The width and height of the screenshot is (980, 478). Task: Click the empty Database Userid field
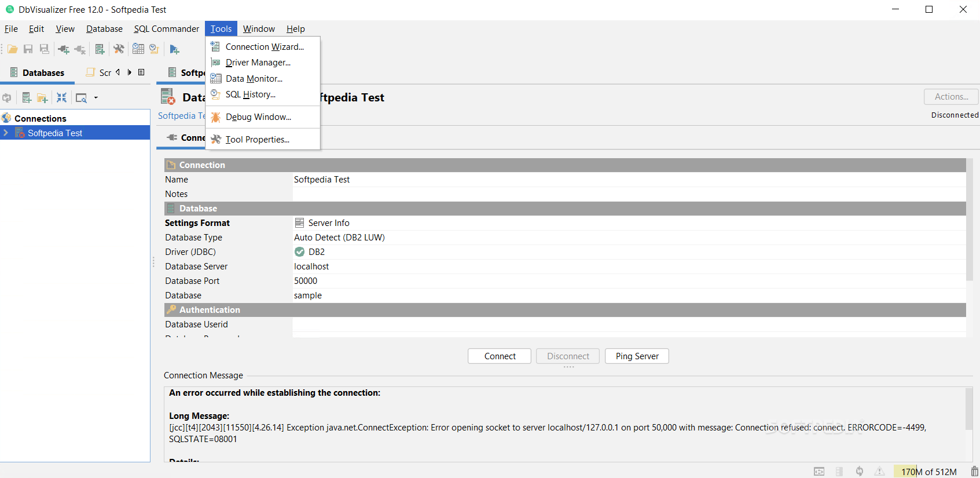click(x=629, y=324)
